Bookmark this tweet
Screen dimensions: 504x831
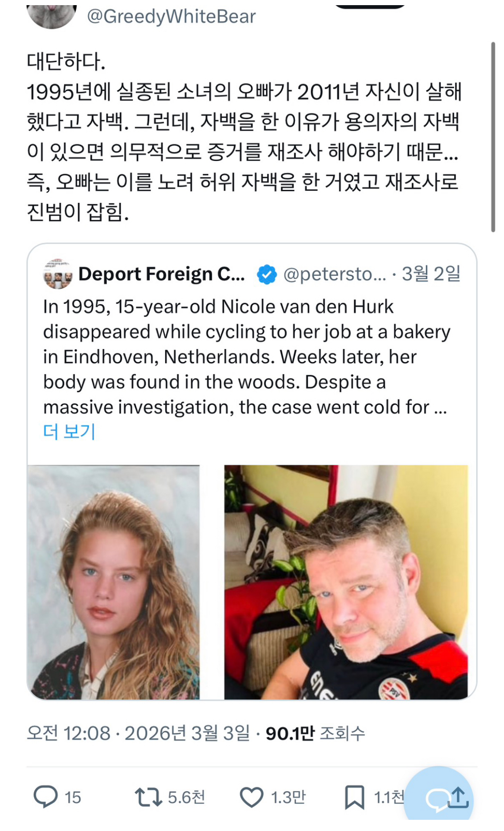click(x=355, y=797)
